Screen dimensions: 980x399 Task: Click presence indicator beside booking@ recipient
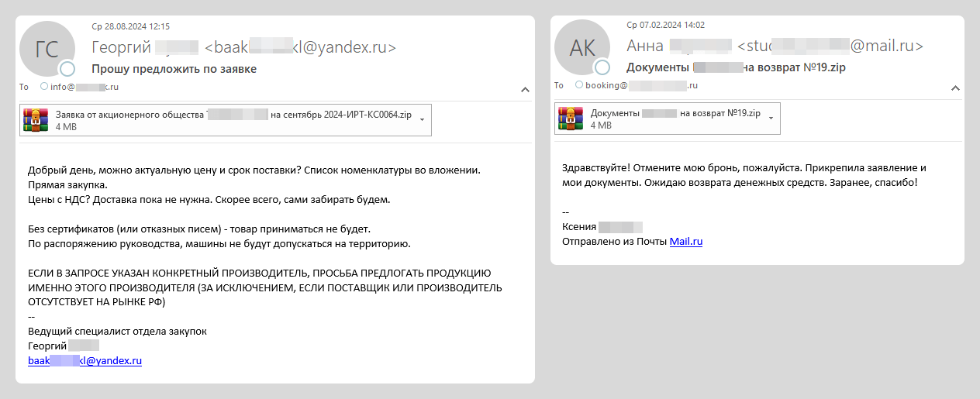(579, 85)
